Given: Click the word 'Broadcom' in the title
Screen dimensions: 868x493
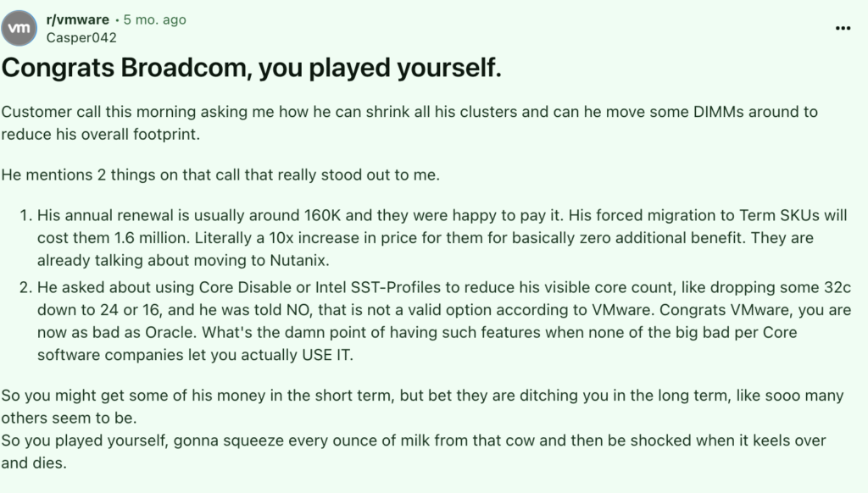Looking at the screenshot, I should 179,69.
